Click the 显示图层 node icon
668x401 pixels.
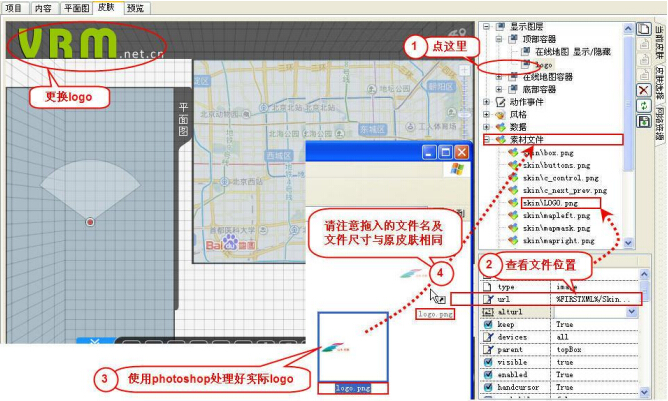501,26
